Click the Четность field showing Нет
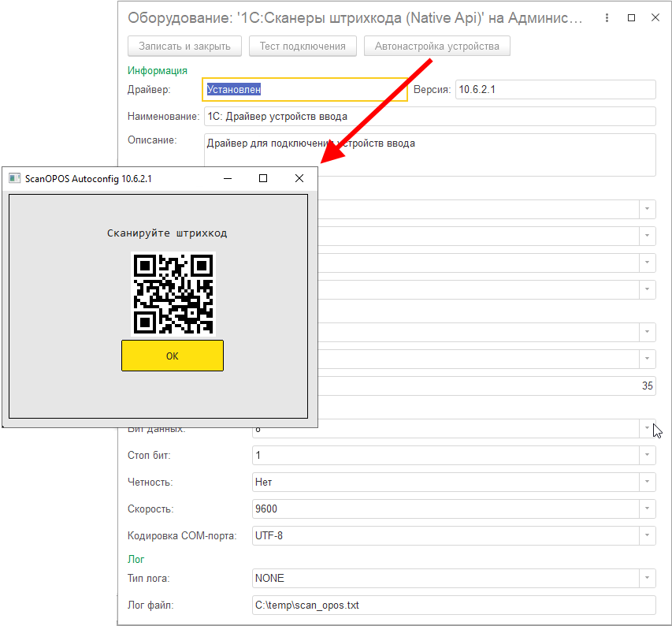Image resolution: width=672 pixels, height=626 pixels. [x=446, y=482]
